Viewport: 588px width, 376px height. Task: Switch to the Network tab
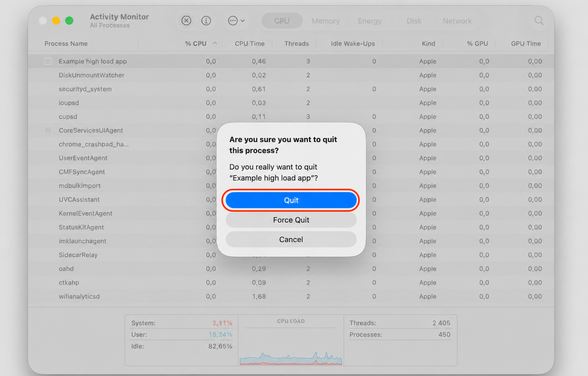click(x=457, y=21)
